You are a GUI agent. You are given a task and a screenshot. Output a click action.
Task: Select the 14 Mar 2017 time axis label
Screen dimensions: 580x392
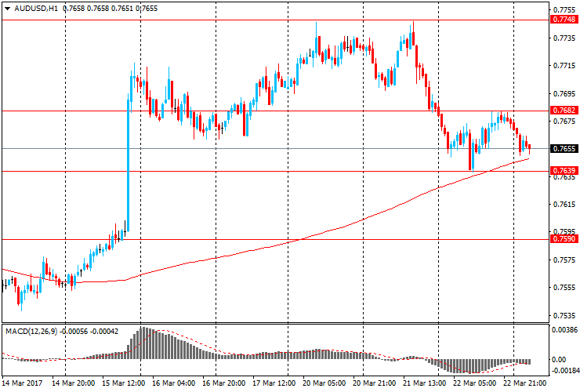click(22, 383)
